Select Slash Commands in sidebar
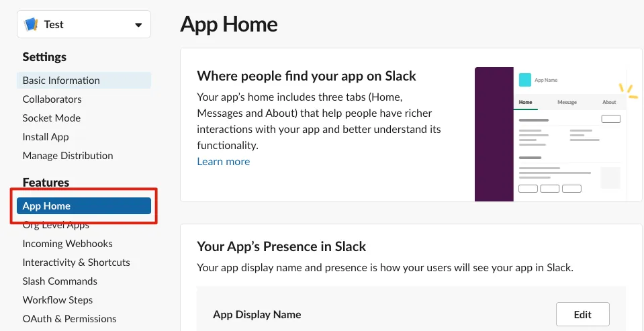This screenshot has width=644, height=331. (60, 281)
